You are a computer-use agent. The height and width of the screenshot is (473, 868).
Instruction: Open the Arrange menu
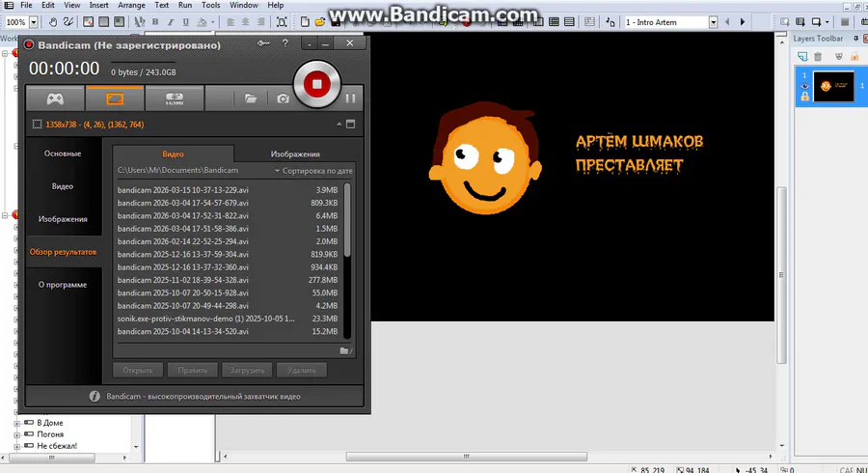pyautogui.click(x=131, y=5)
